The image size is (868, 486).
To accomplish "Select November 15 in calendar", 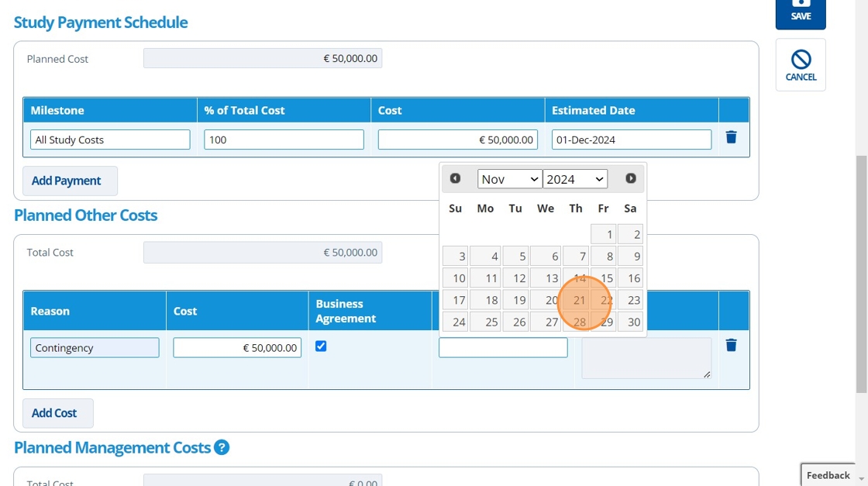I will 604,277.
